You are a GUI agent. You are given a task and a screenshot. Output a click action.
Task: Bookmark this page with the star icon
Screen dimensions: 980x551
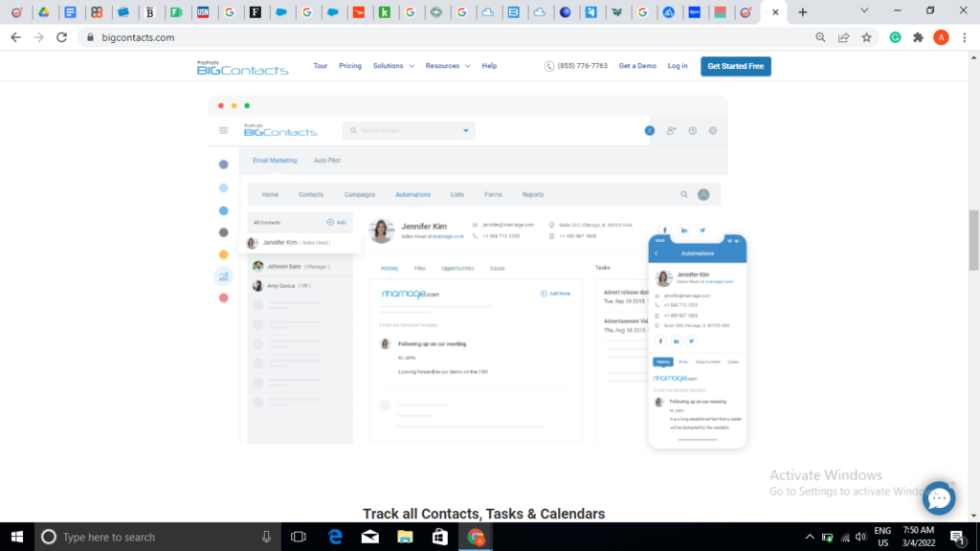click(867, 37)
